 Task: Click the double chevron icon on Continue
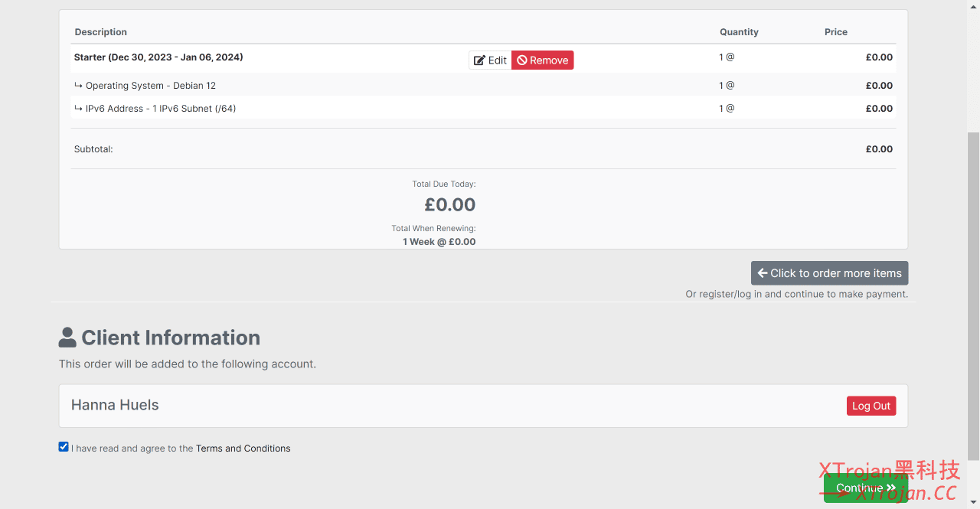pyautogui.click(x=891, y=488)
